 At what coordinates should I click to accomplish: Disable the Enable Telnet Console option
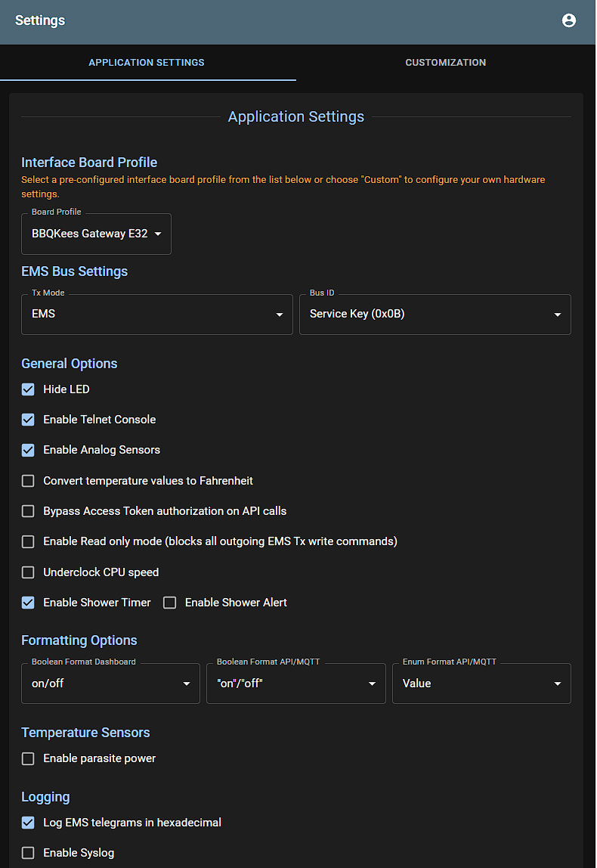pos(28,420)
